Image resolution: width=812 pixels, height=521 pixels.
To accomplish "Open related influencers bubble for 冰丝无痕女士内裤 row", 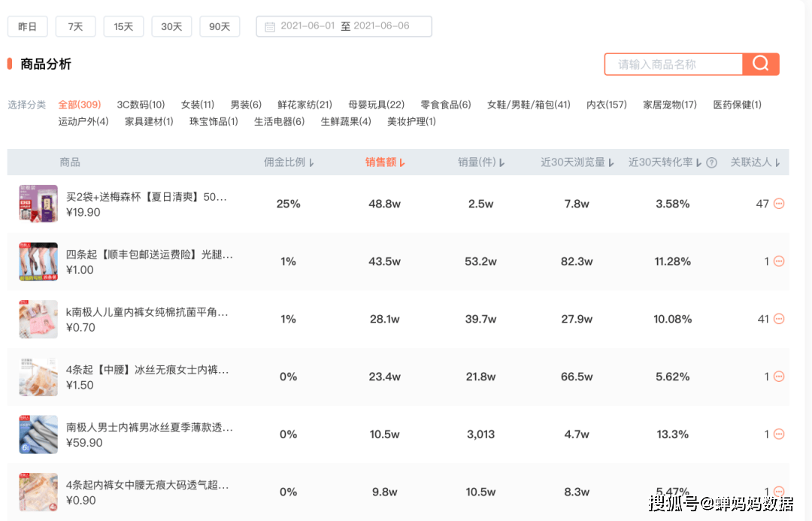I will (779, 377).
